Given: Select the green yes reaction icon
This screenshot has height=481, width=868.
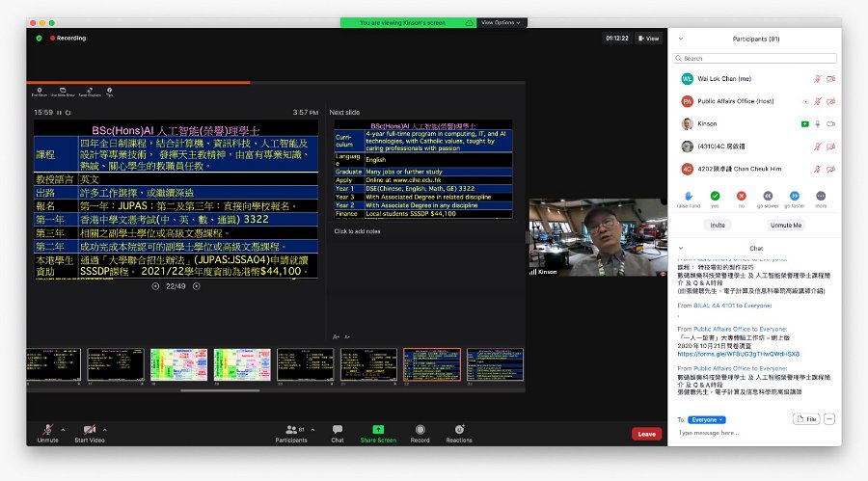Looking at the screenshot, I should pos(715,196).
